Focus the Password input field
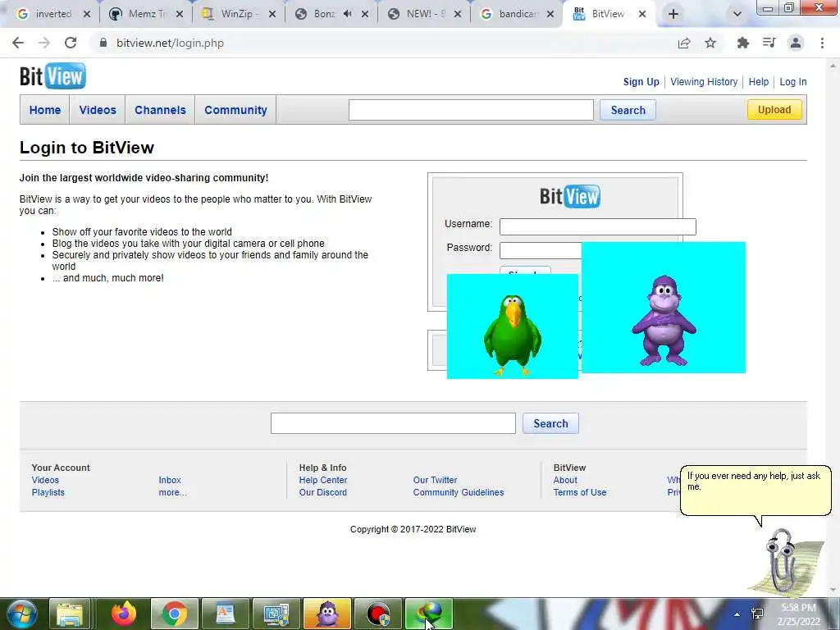The image size is (840, 630). coord(541,250)
